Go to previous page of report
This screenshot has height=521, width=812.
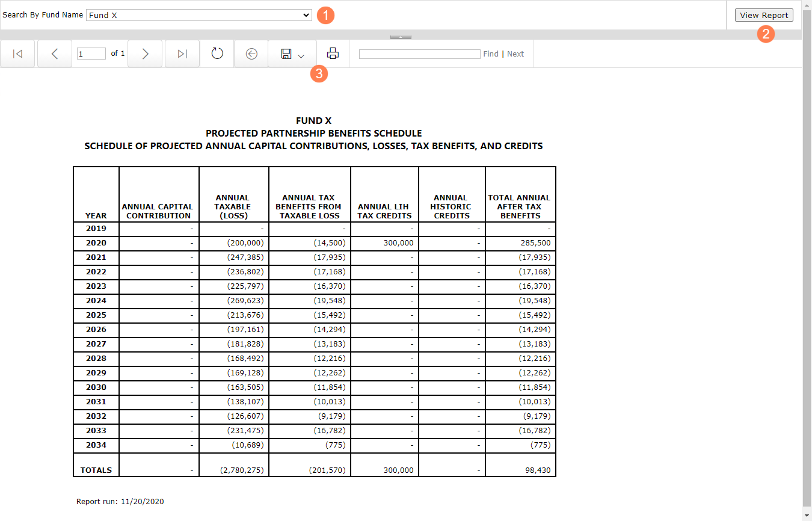(x=54, y=54)
